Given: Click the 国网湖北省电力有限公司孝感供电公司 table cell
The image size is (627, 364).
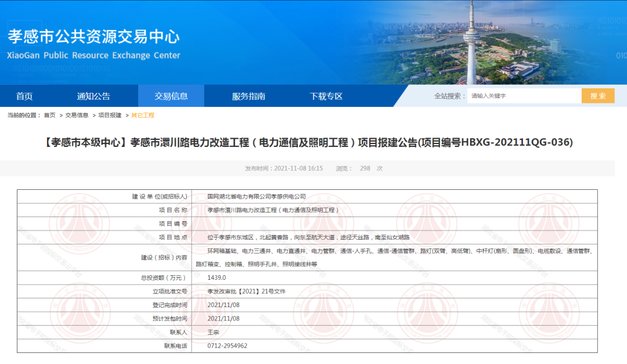Looking at the screenshot, I should click(x=256, y=197).
